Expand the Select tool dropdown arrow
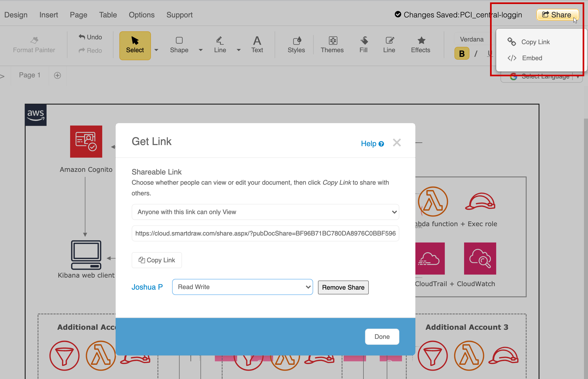Image resolution: width=588 pixels, height=379 pixels. click(156, 50)
